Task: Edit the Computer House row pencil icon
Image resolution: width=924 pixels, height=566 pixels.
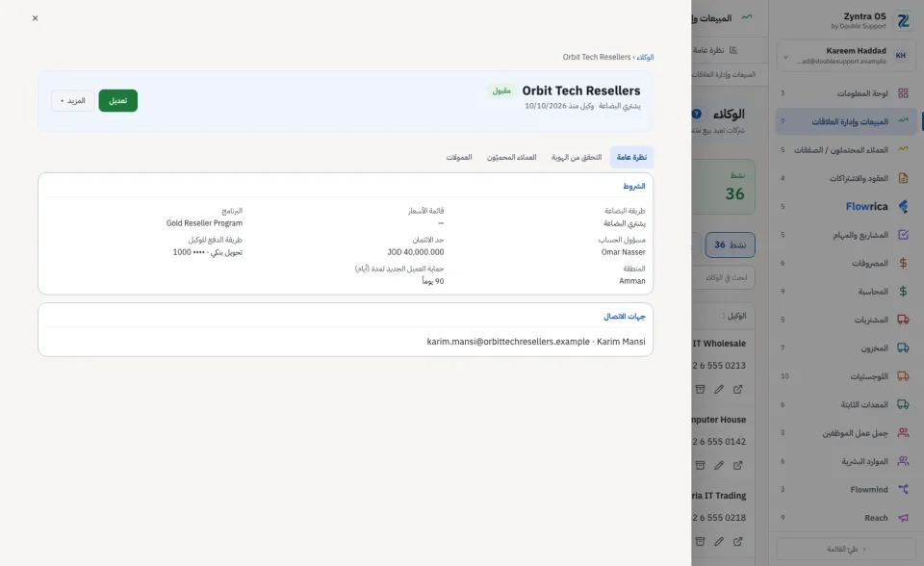Action: [x=719, y=465]
